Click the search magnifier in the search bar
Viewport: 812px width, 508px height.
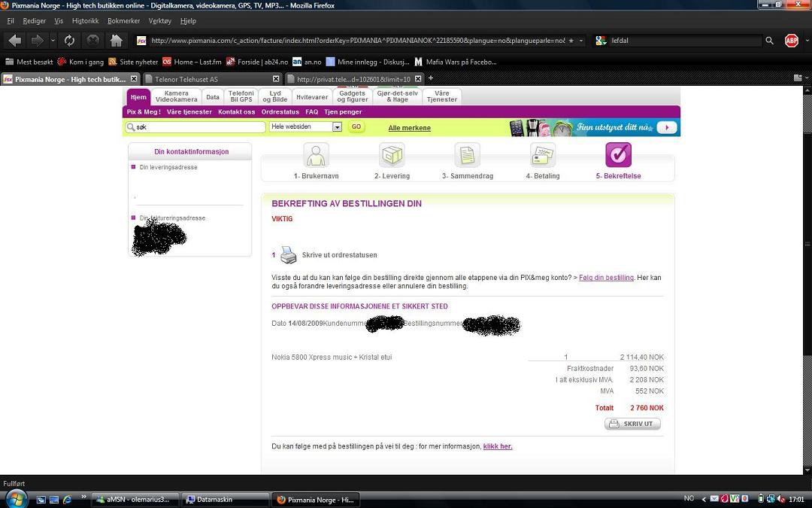[770, 41]
